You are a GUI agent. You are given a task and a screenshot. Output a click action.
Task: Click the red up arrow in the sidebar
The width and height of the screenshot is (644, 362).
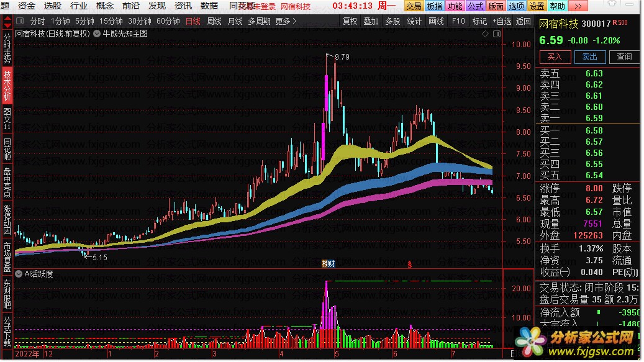click(7, 19)
